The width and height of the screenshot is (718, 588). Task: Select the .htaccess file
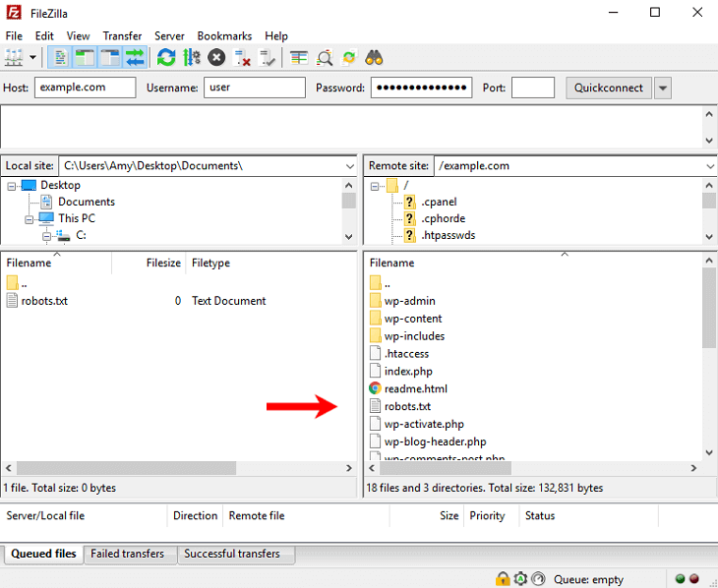point(406,354)
